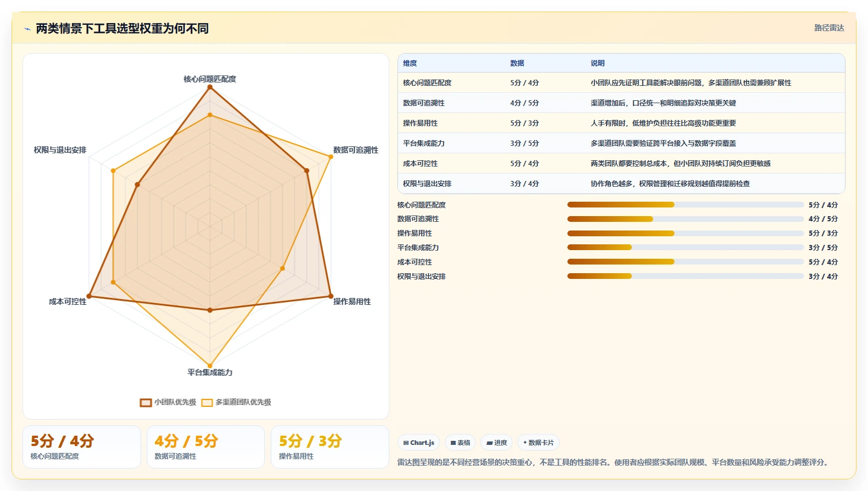
Task: Select the 核心问题匹配度 table row cell
Action: tap(427, 83)
